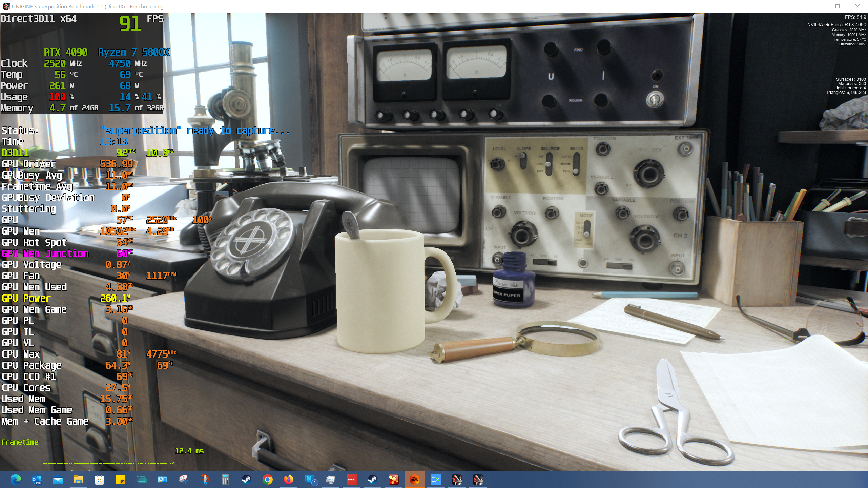
Task: Launch Outlook PRE from the taskbar
Action: click(x=36, y=480)
